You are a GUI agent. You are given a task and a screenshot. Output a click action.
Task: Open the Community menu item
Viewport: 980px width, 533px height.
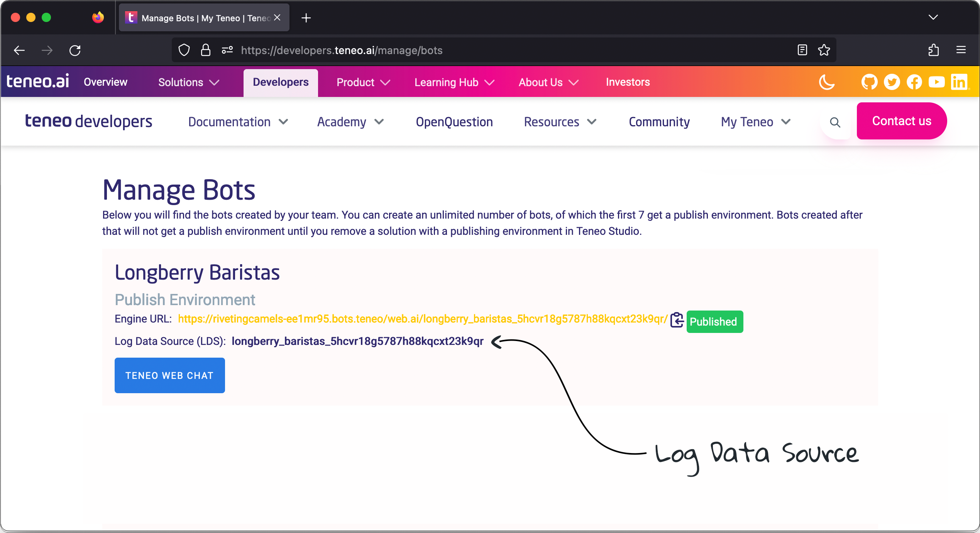pyautogui.click(x=659, y=122)
